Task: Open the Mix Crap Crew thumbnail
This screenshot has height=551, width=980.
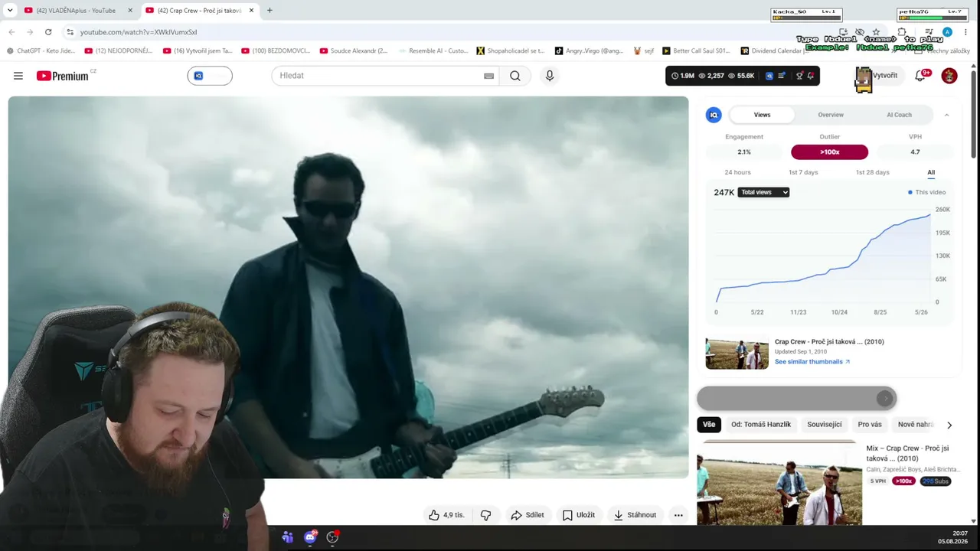Action: [x=779, y=483]
